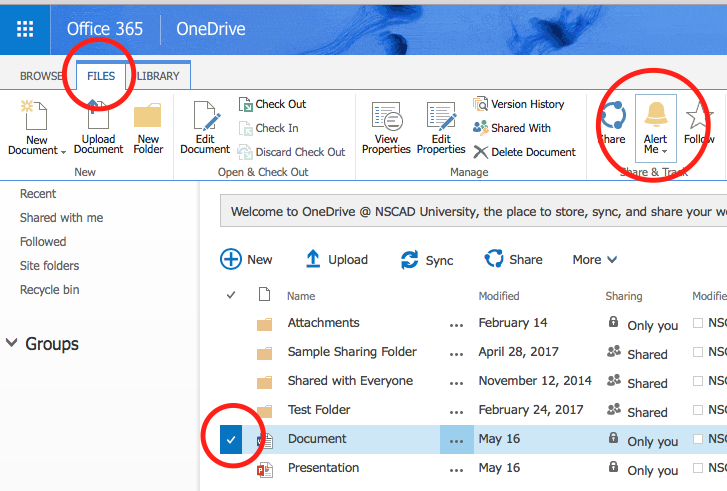The image size is (727, 491).
Task: Click the New Folder ribbon icon
Action: 147,115
